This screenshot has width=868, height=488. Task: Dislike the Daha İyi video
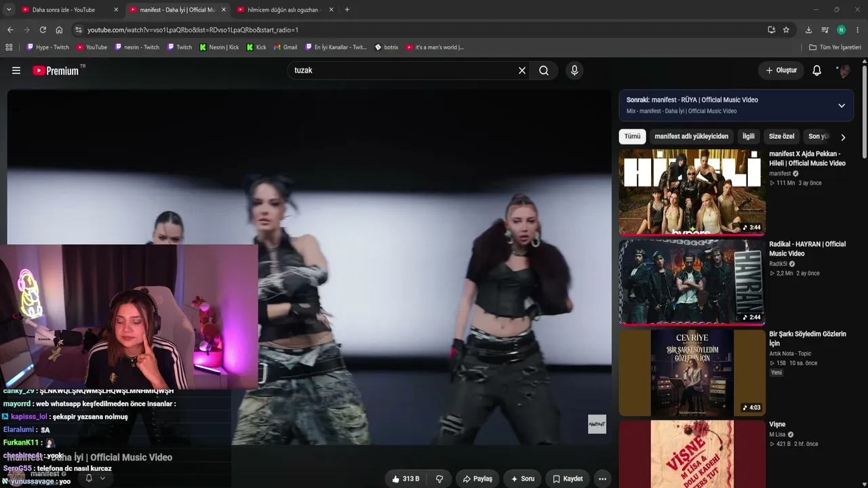(439, 479)
